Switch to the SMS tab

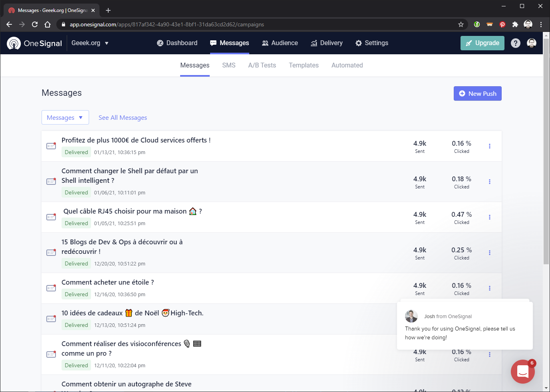(229, 65)
